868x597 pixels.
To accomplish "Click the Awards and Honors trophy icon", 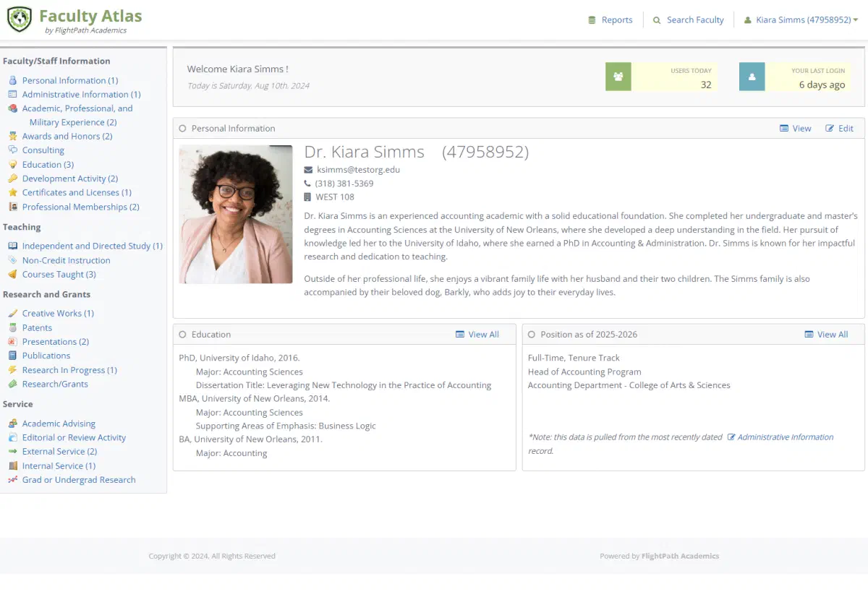I will click(x=12, y=136).
